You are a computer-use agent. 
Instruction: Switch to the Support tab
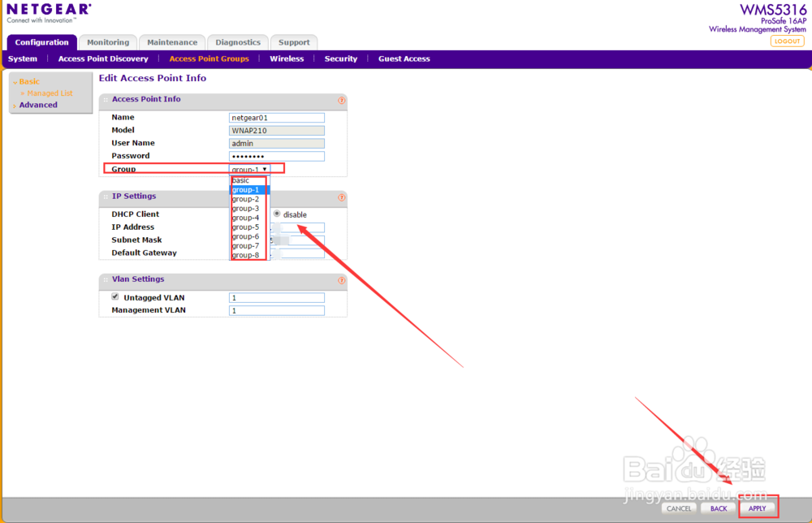[294, 42]
